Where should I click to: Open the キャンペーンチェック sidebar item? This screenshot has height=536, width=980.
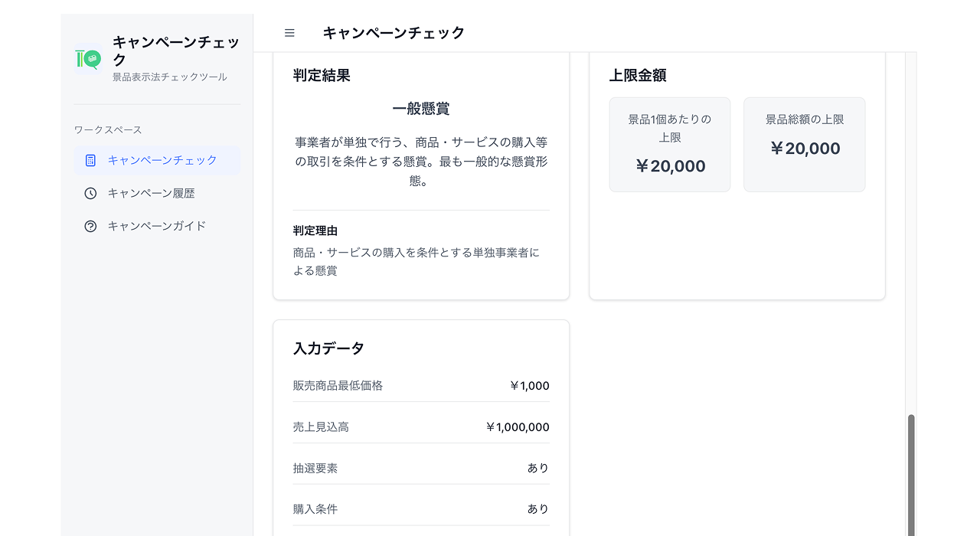pos(157,160)
